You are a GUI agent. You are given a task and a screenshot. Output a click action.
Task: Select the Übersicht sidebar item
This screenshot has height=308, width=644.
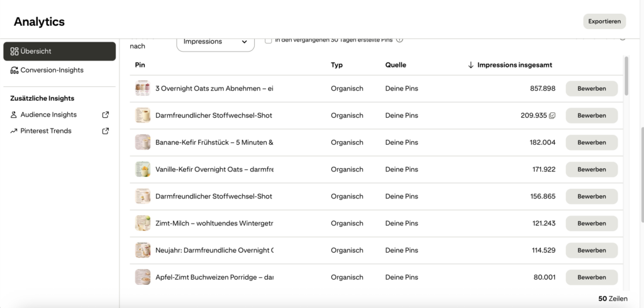click(60, 52)
